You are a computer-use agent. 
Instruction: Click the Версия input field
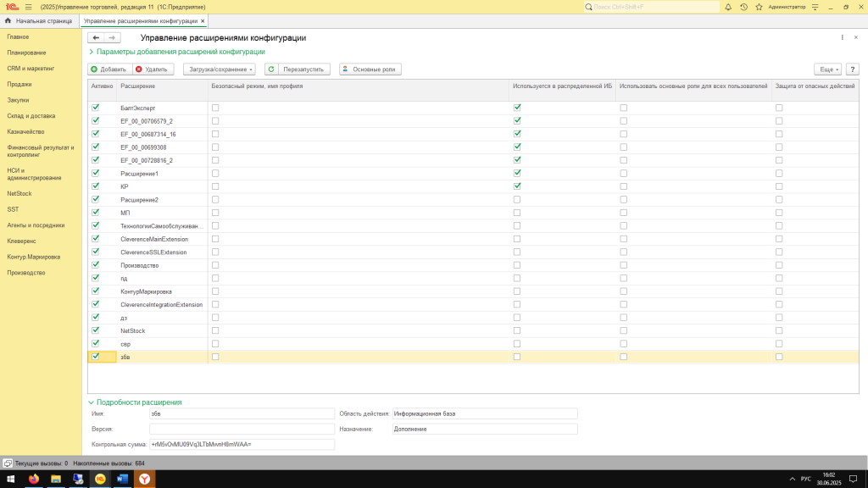coord(242,429)
